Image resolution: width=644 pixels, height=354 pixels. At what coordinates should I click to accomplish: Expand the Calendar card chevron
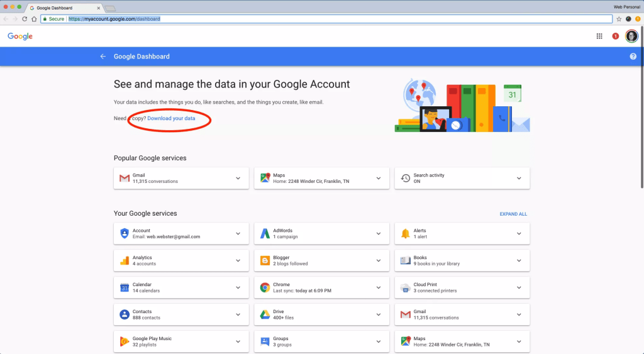point(238,288)
